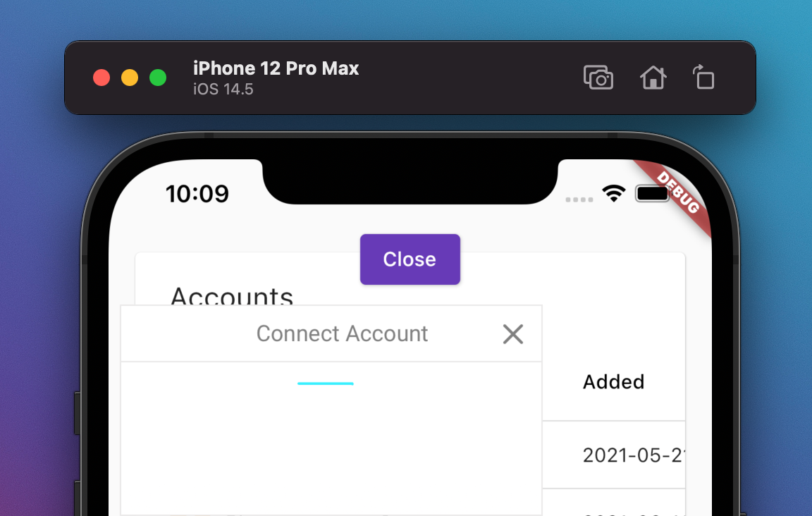Select the Added column header
Screen dimensions: 812x516
point(613,381)
